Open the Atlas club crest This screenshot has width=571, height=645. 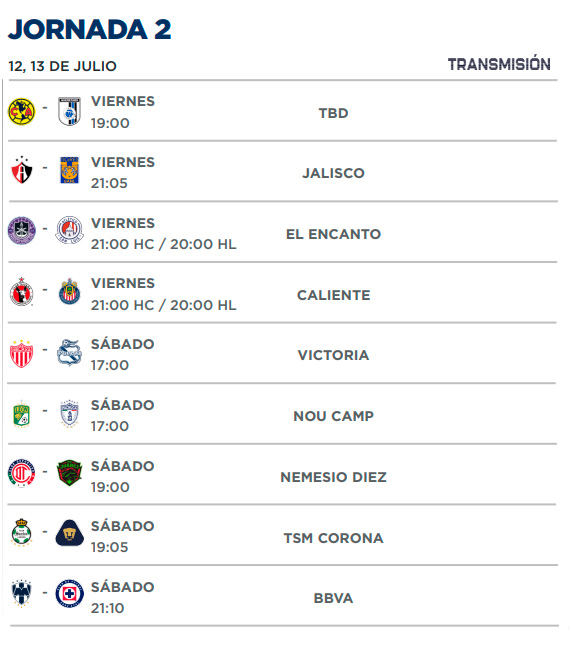(x=21, y=169)
